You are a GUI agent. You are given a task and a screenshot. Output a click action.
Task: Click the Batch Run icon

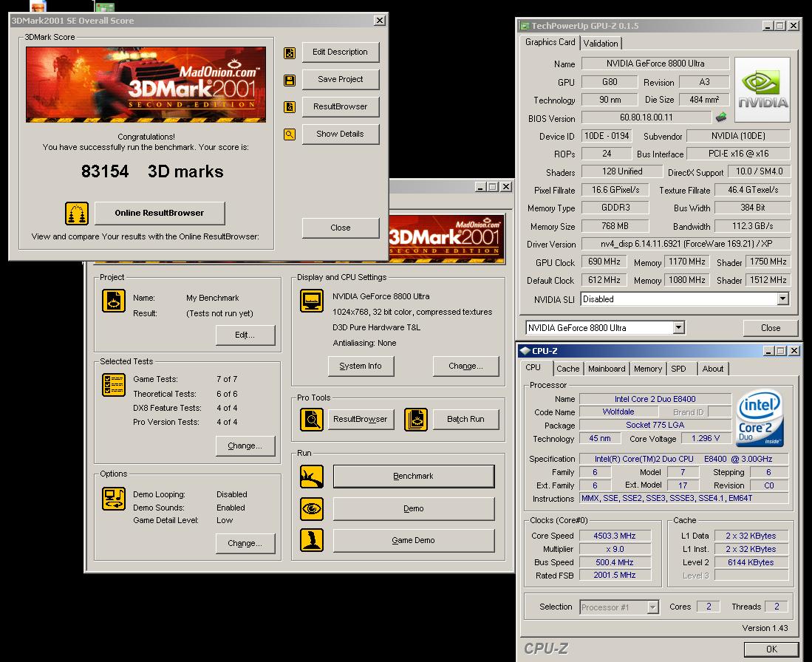click(x=416, y=420)
